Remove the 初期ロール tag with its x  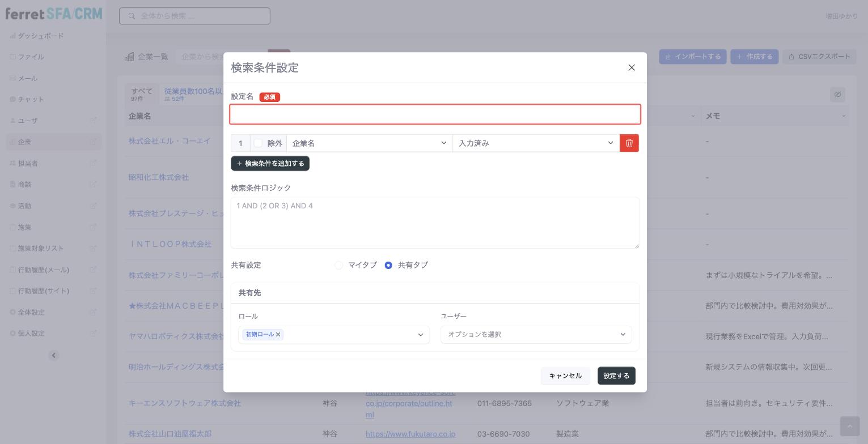278,335
